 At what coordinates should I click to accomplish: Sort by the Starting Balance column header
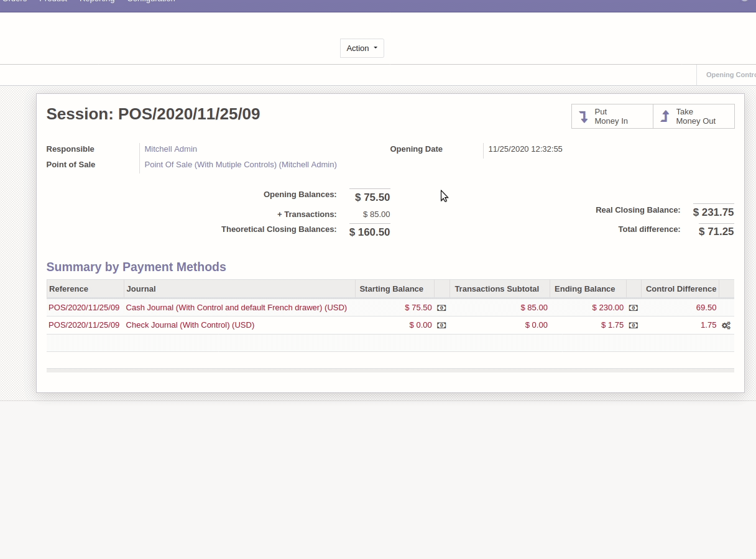(x=394, y=289)
